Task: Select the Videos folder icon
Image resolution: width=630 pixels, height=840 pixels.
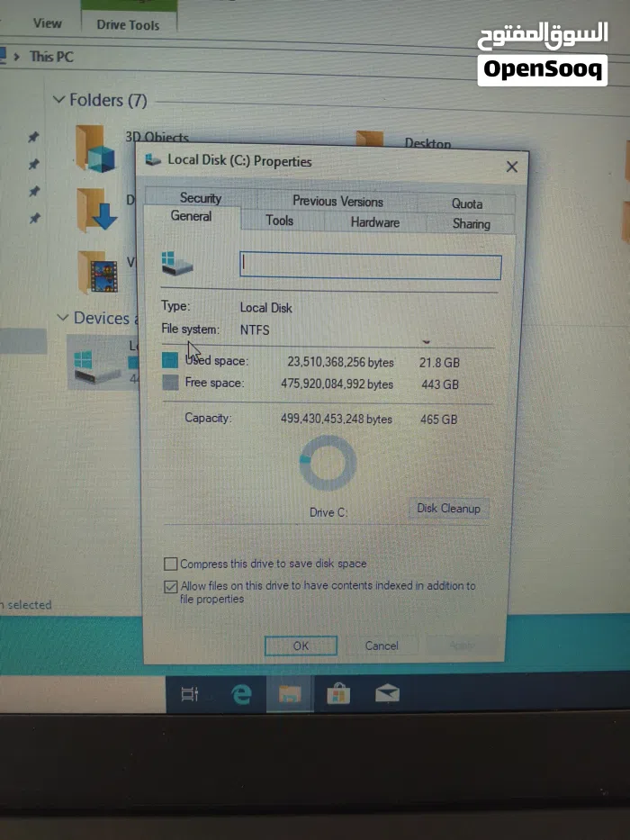Action: 96,272
